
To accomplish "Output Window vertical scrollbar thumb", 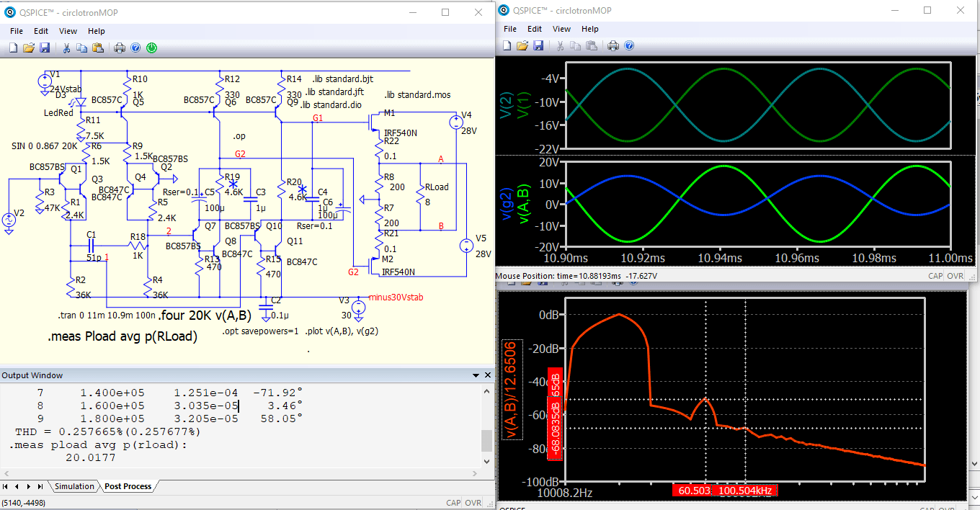I will [x=487, y=440].
